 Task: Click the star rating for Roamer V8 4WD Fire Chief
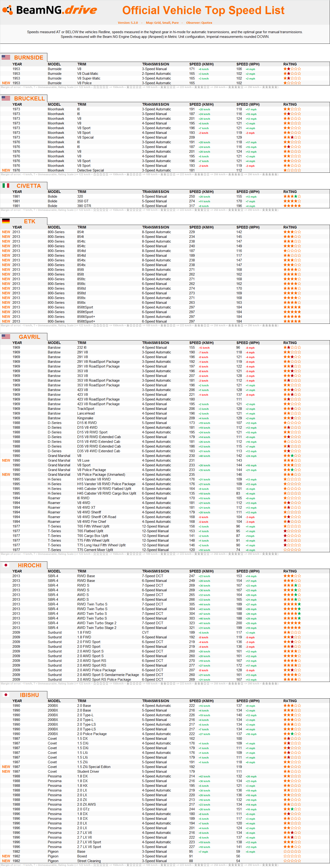coord(292,522)
